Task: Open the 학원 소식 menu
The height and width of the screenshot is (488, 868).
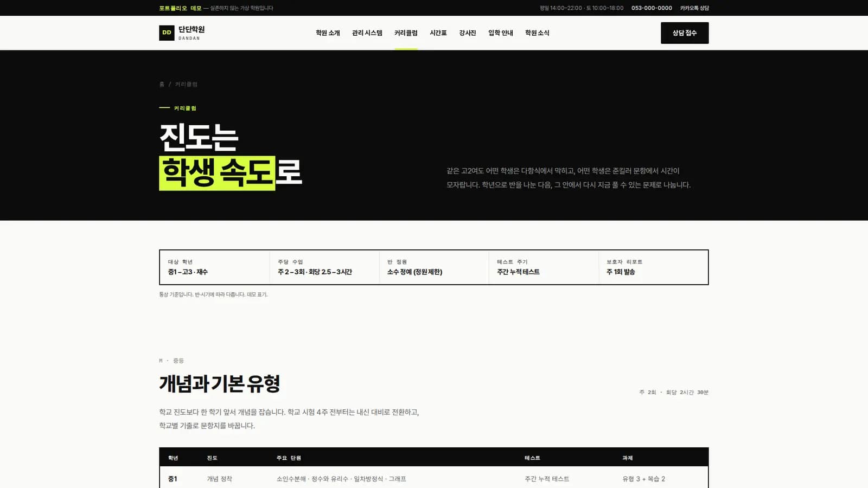Action: coord(537,33)
